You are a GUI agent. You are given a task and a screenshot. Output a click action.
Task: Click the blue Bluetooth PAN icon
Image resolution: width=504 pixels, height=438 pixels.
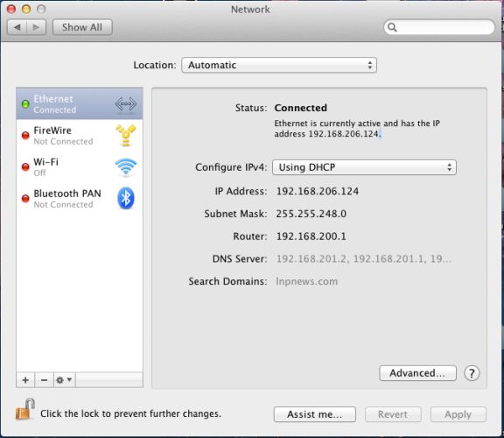[126, 198]
